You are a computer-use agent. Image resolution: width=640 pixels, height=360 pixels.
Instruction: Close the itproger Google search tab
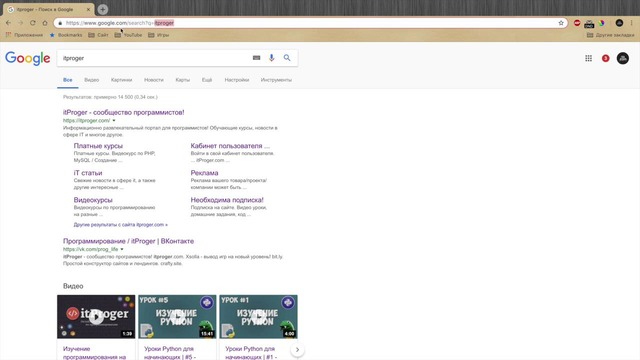pyautogui.click(x=88, y=9)
